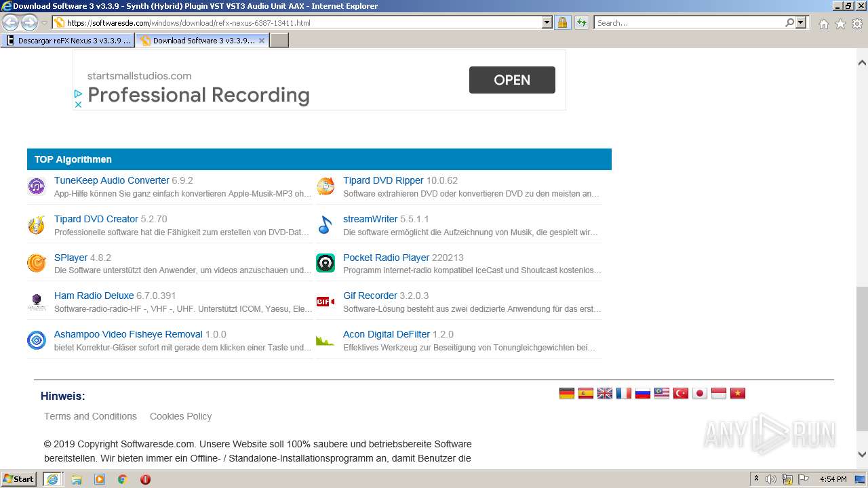Open the Pocket Radio Player link
Screen dimensions: 868x488
point(387,258)
